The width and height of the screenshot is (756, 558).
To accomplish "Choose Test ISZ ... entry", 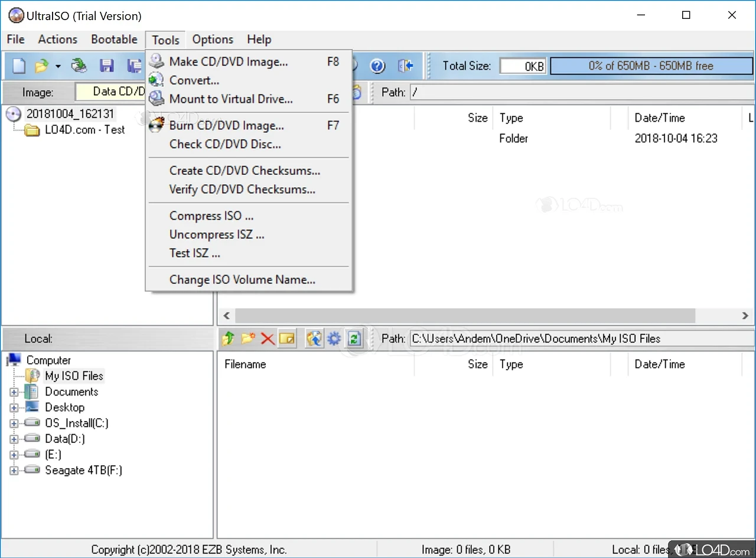I will pos(249,253).
